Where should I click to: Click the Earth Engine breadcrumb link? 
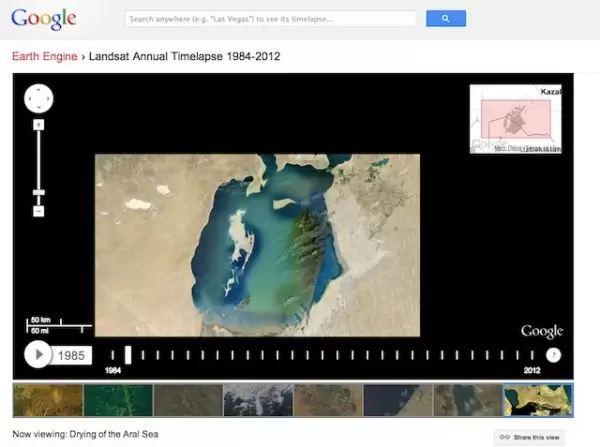44,56
